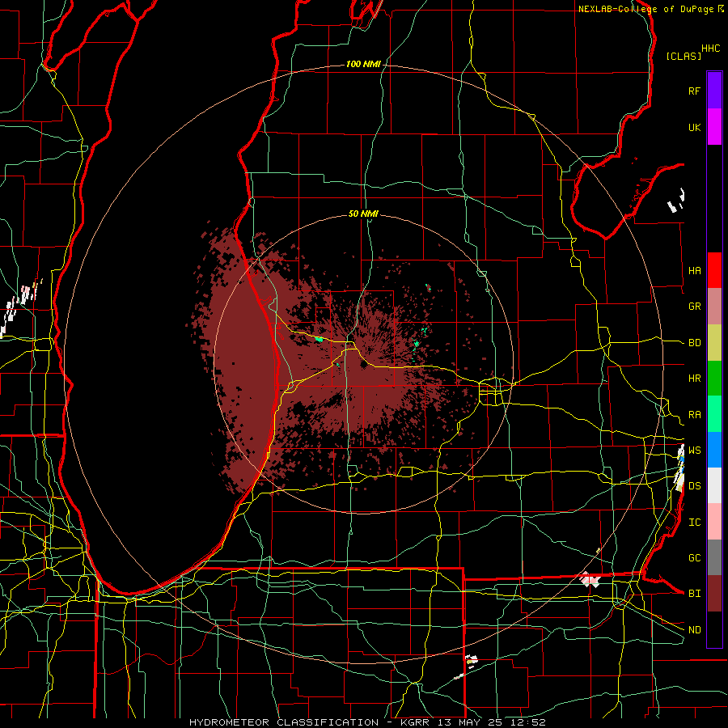Screen dimensions: 728x728
Task: Click the ND black legend swatch
Action: [x=714, y=629]
